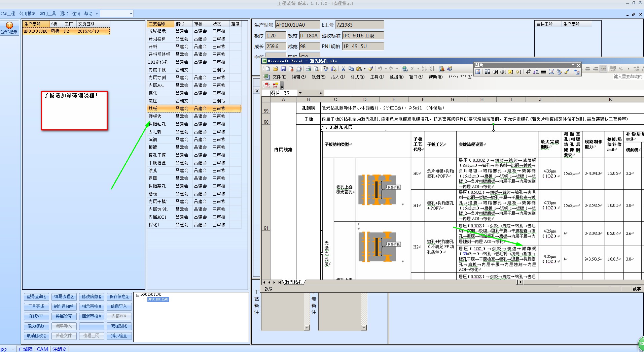This screenshot has height=352, width=644.
Task: Open the top toolbar combo box dropdown
Action: click(131, 14)
